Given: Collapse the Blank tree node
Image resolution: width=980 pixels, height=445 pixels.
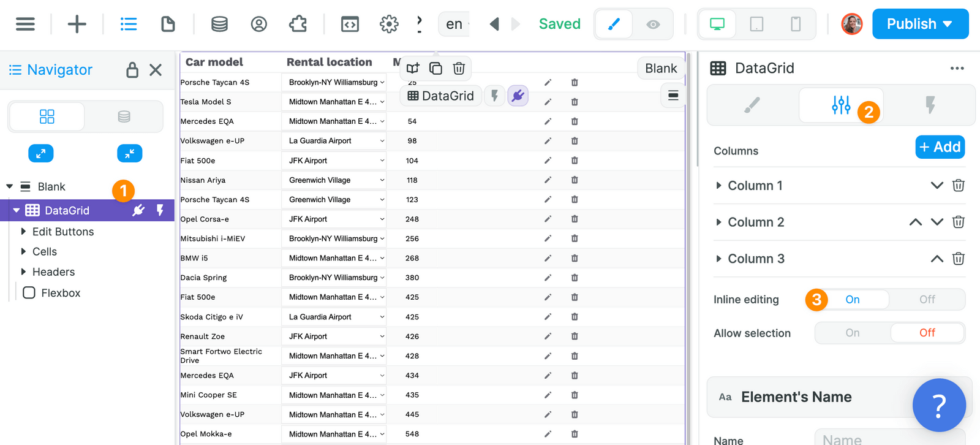Looking at the screenshot, I should click(10, 186).
